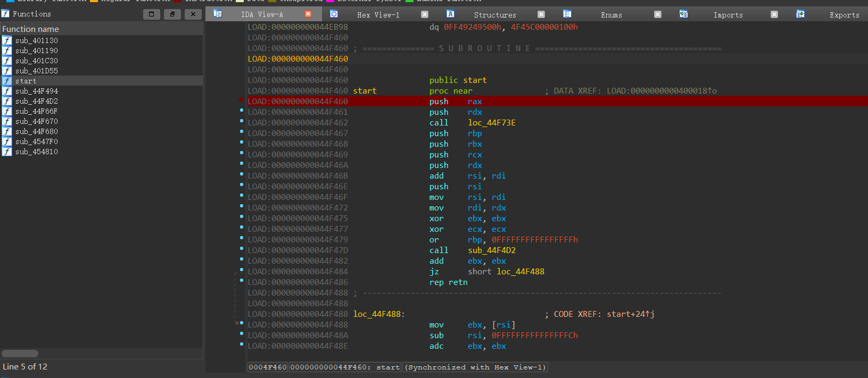Select sub_4547F0 in the function list

pos(36,141)
